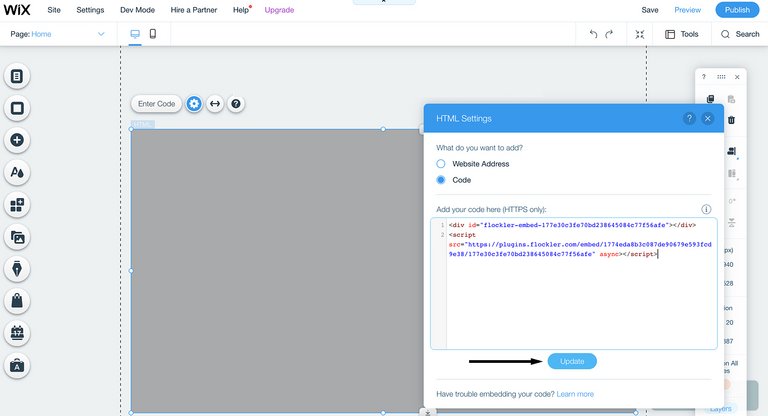
Task: Open the Blog pen icon in sidebar
Action: click(x=17, y=269)
